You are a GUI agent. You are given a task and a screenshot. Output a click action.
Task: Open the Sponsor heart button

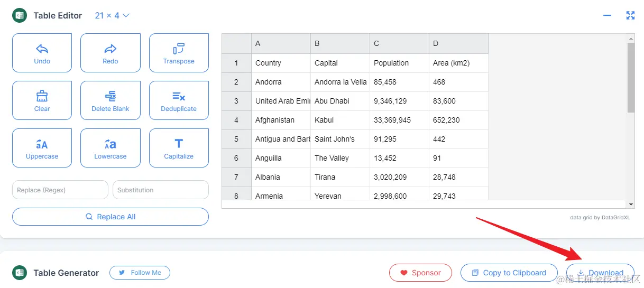(x=420, y=273)
